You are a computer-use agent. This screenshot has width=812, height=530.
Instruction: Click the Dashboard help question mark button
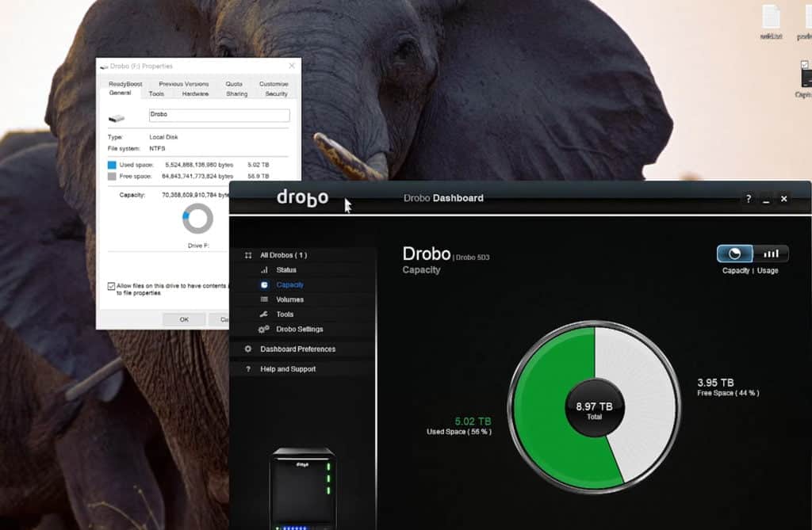pyautogui.click(x=749, y=199)
